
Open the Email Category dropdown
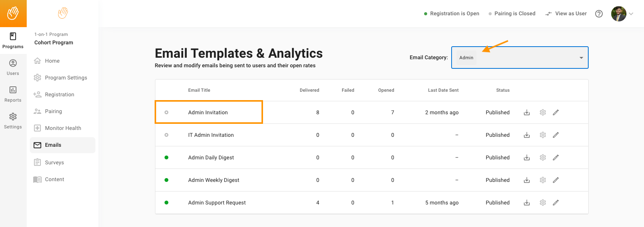[x=520, y=58]
